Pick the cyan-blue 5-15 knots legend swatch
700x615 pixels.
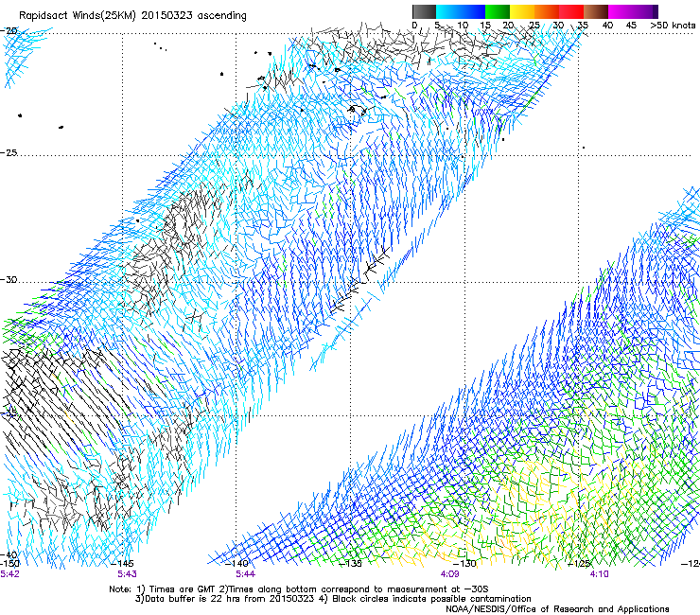pyautogui.click(x=461, y=11)
